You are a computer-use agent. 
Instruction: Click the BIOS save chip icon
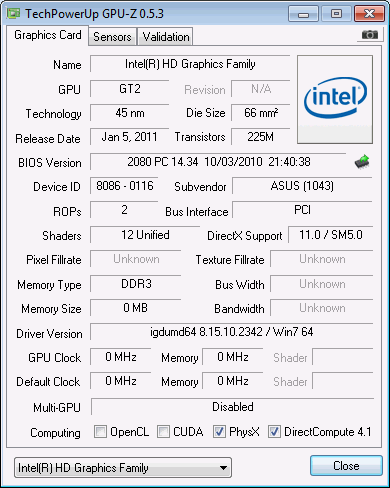click(362, 162)
